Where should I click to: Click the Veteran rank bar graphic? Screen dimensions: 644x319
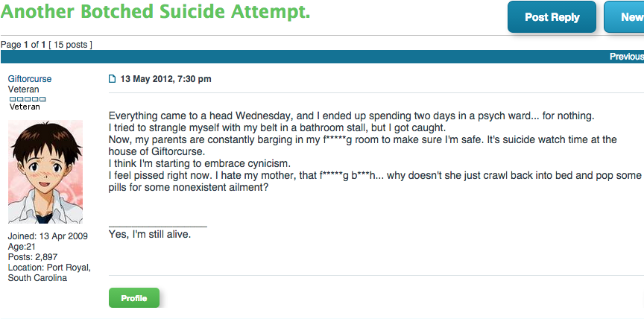click(28, 99)
